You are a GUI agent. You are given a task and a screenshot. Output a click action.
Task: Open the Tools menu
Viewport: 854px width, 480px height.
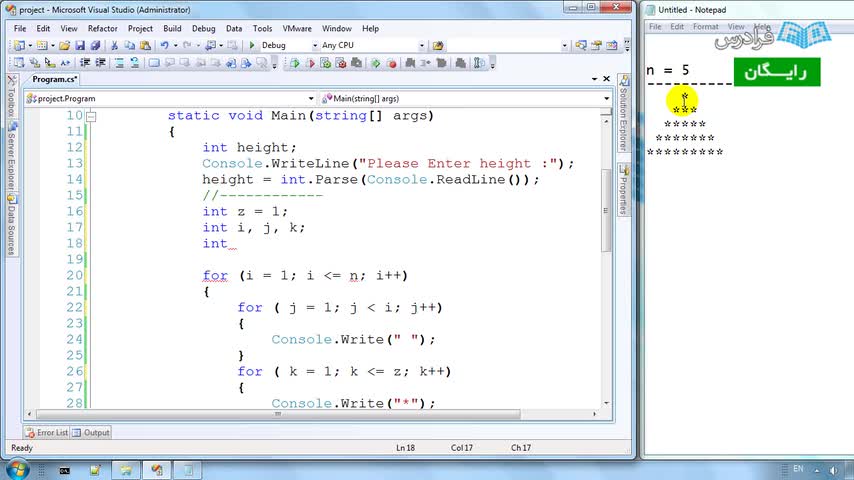click(262, 28)
